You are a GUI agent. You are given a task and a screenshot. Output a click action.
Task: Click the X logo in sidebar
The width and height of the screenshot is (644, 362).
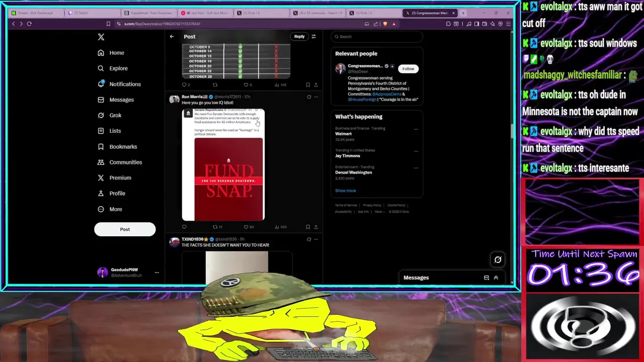[x=101, y=37]
